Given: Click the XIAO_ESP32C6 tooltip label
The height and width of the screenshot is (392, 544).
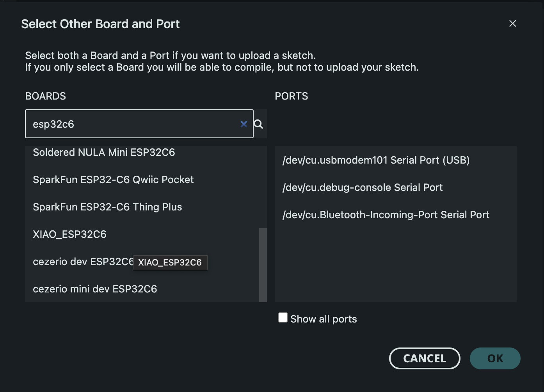Looking at the screenshot, I should 170,262.
